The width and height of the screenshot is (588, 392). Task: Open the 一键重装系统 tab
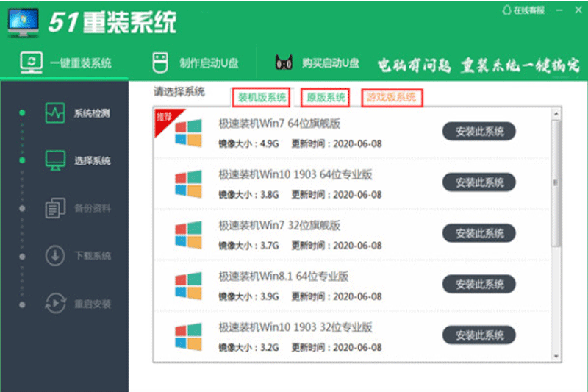pyautogui.click(x=65, y=63)
